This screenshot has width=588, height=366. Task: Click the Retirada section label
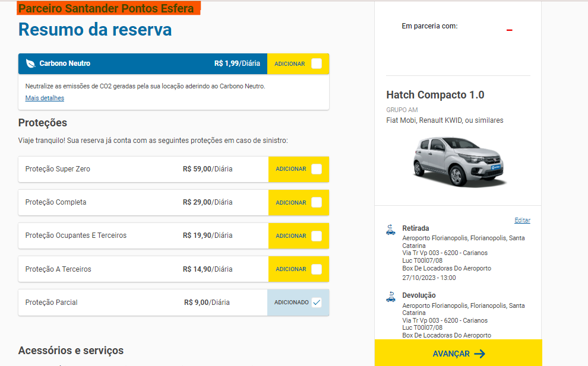(416, 228)
